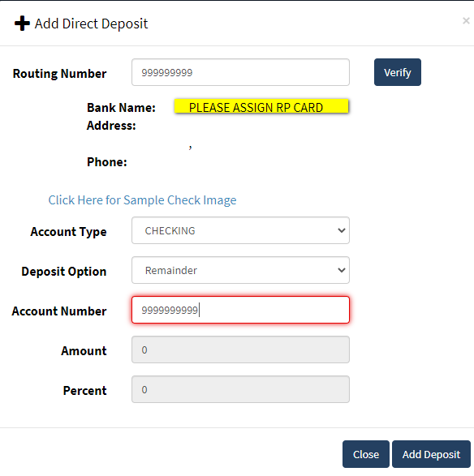Viewport: 474px width, 476px height.
Task: Expand the Deposit Option dropdown showing Remainder
Action: click(x=240, y=270)
